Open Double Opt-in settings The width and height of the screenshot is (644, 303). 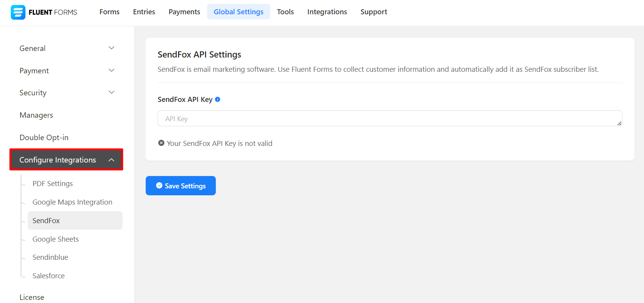pyautogui.click(x=44, y=137)
